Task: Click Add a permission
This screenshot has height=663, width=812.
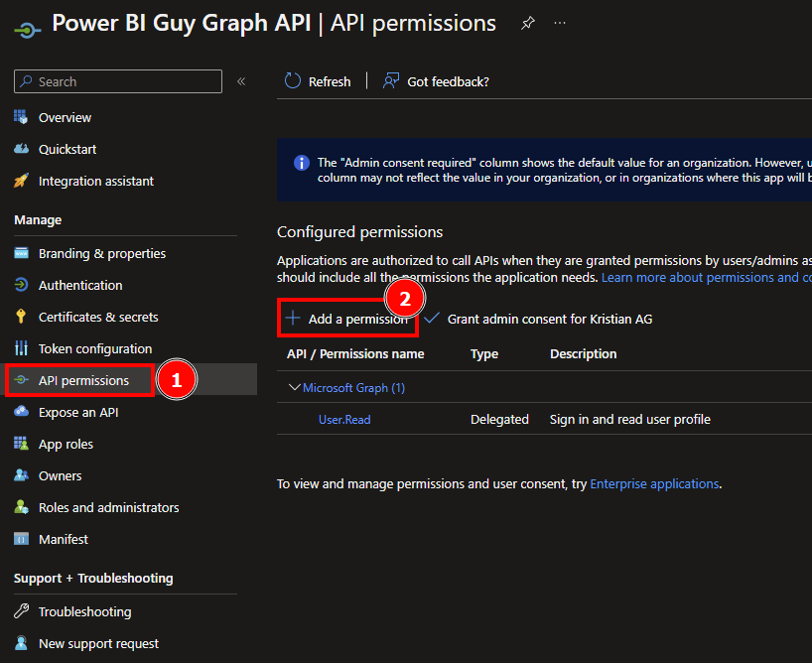Action: [x=347, y=318]
